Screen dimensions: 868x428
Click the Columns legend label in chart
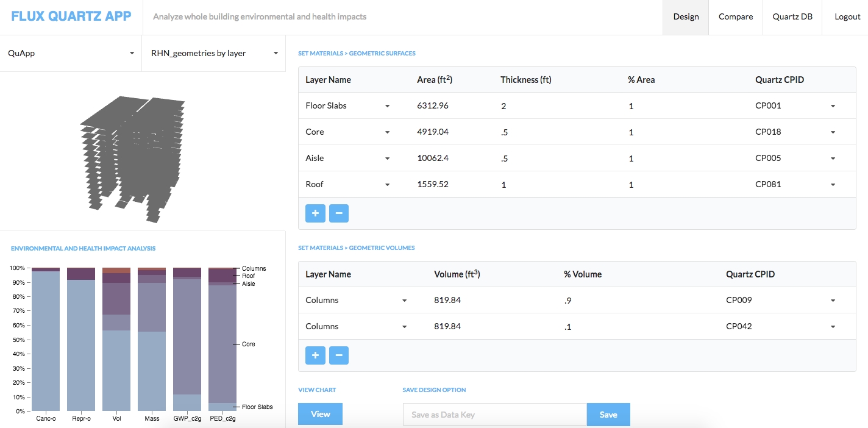(254, 268)
